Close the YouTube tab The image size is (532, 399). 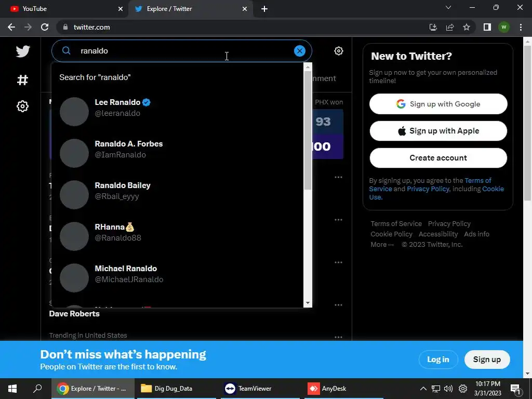coord(121,9)
